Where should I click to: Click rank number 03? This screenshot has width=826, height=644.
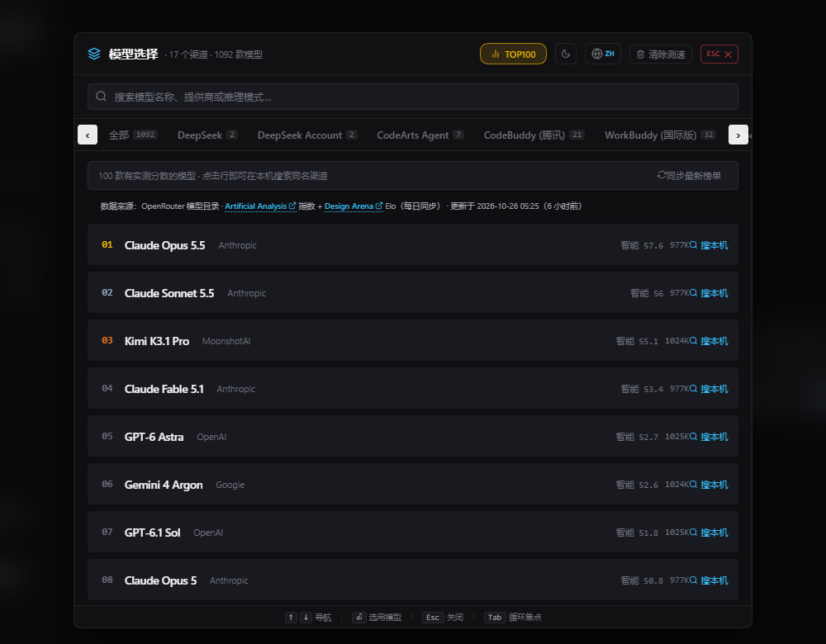click(107, 341)
